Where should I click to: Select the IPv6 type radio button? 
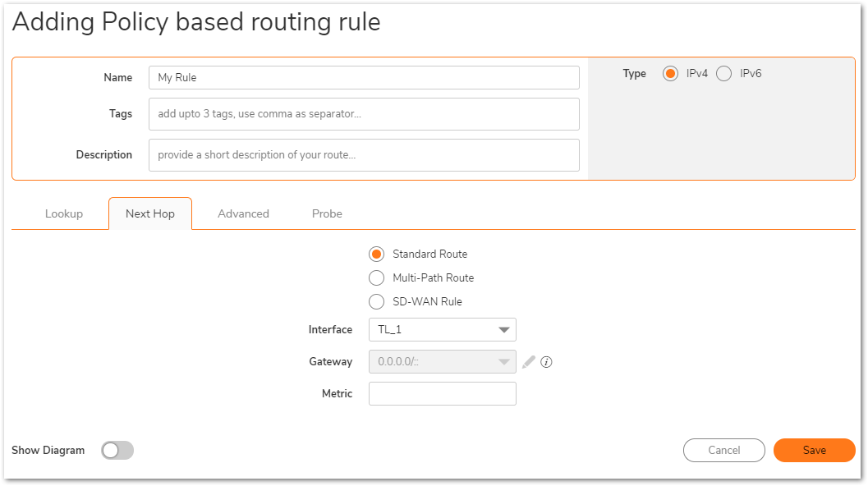coord(724,74)
